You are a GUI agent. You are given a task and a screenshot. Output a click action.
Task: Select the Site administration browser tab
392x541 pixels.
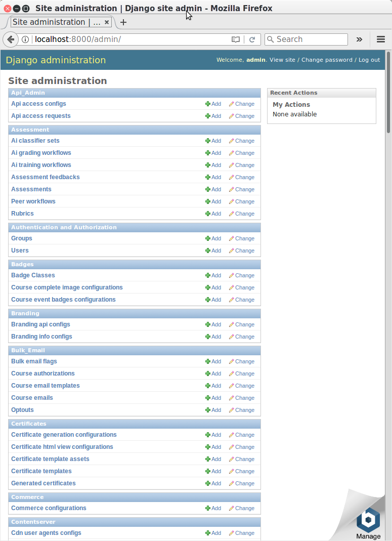[61, 22]
